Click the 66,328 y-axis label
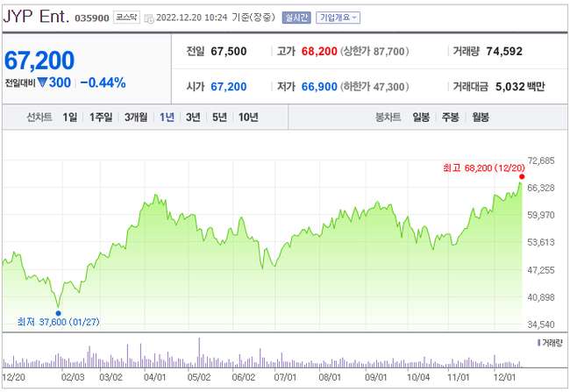The image size is (570, 392). click(541, 188)
